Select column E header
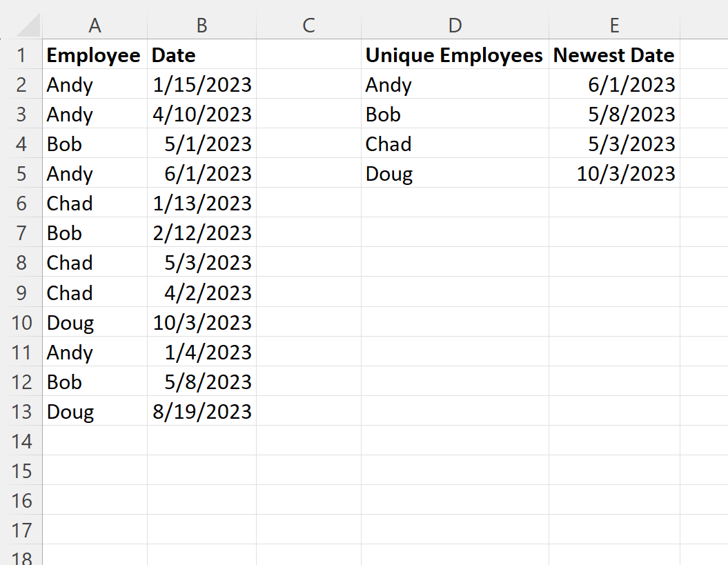 point(614,26)
